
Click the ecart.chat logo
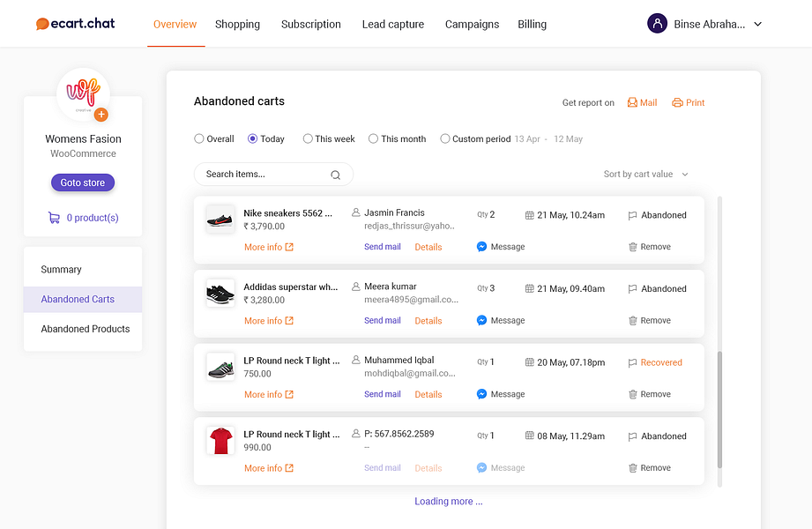pos(76,24)
